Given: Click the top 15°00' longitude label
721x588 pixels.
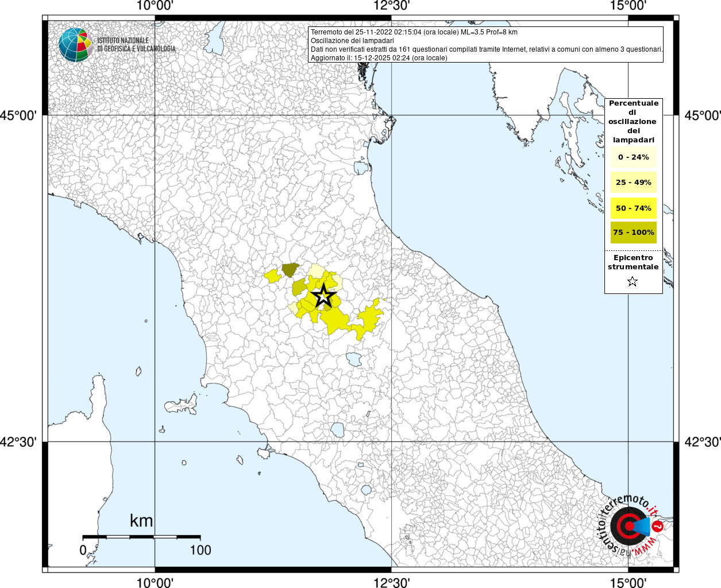Looking at the screenshot, I should point(629,6).
